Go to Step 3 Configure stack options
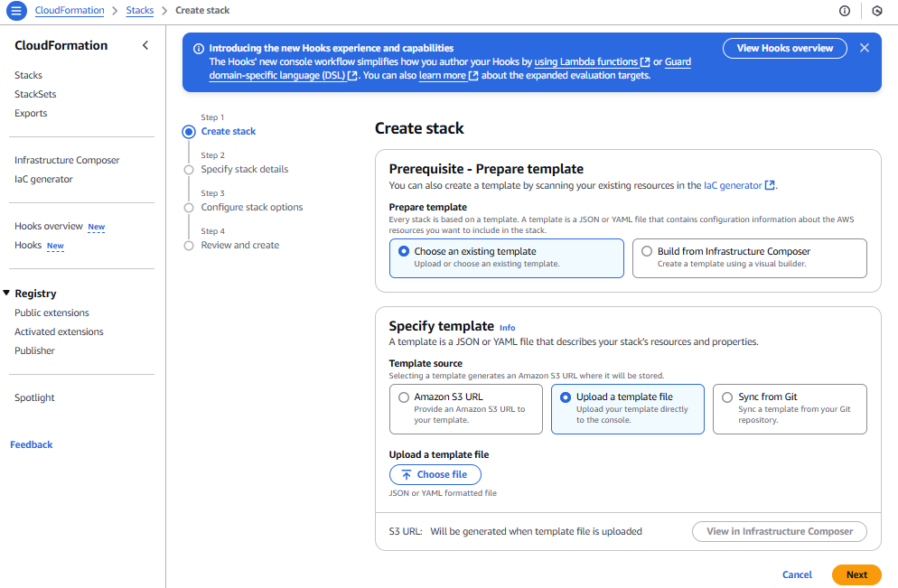 [x=251, y=207]
